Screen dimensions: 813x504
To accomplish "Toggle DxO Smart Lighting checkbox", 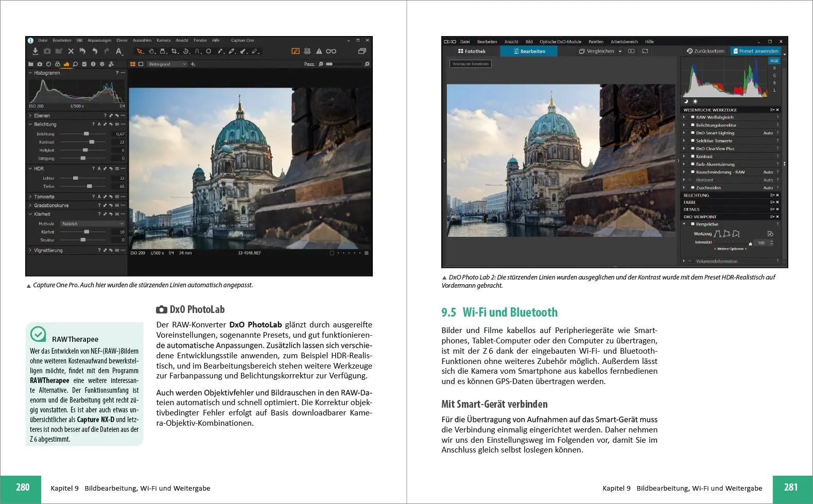I will pyautogui.click(x=693, y=133).
